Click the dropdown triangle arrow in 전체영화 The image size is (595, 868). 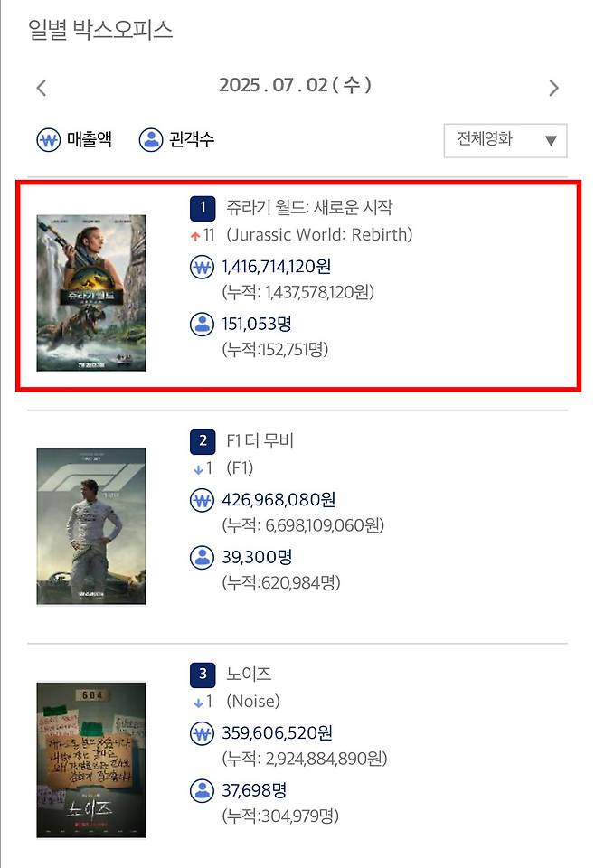551,141
